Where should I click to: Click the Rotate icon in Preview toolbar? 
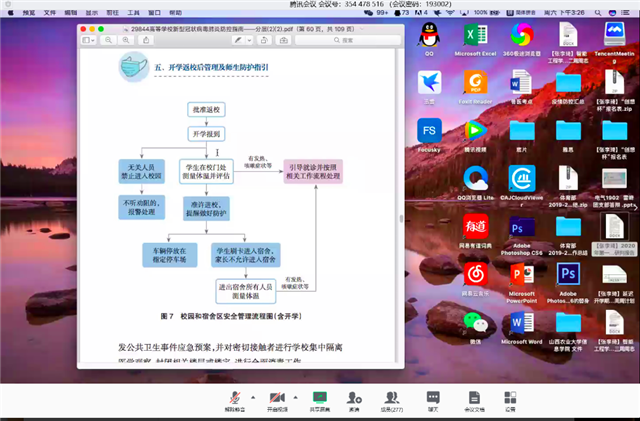(264, 40)
